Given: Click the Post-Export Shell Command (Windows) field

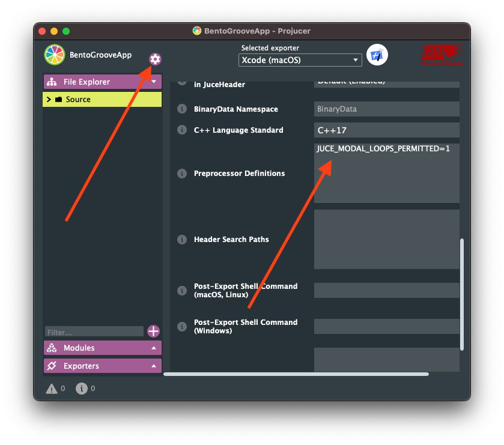Looking at the screenshot, I should click(x=387, y=327).
